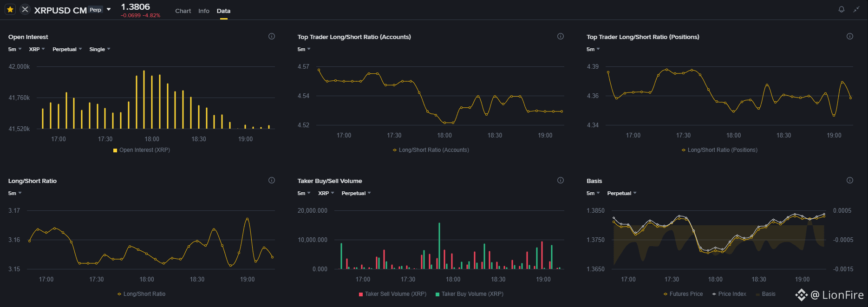This screenshot has height=307, width=868.
Task: Click the 42,000k axis label in Open Interest
Action: (19, 66)
